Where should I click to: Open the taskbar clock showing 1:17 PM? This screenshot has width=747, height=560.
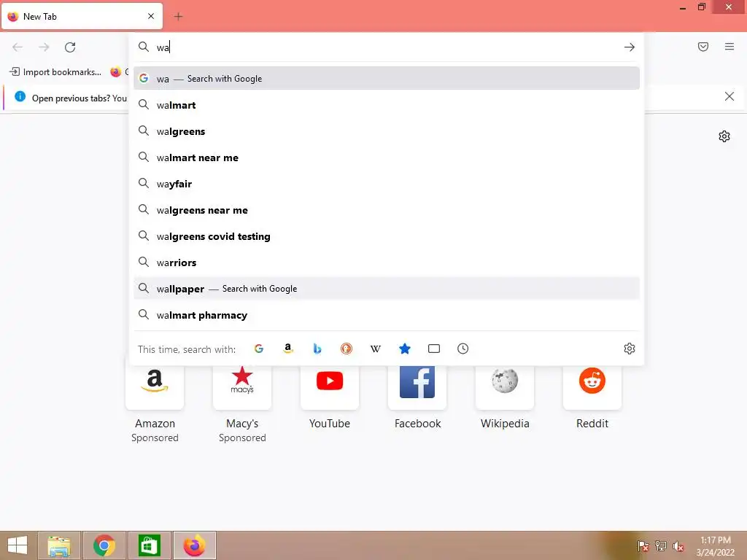tap(715, 546)
